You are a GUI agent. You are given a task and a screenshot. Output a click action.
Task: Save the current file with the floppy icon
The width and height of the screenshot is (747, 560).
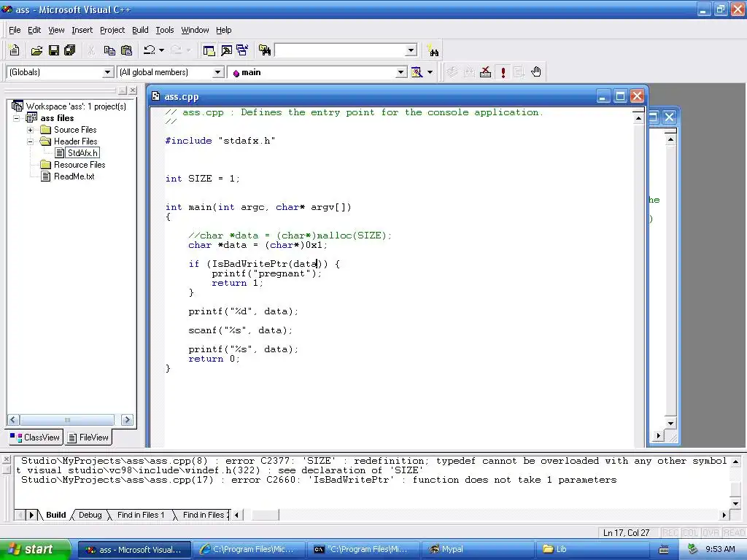(54, 50)
